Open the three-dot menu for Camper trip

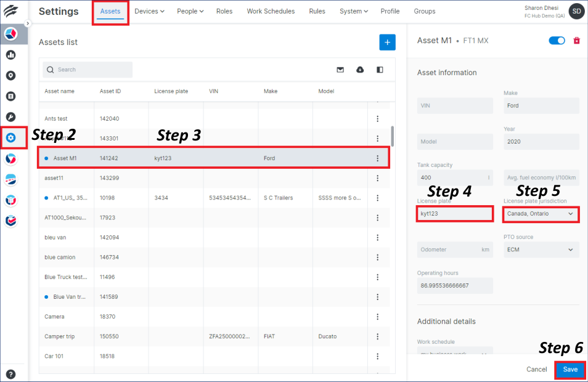click(377, 336)
